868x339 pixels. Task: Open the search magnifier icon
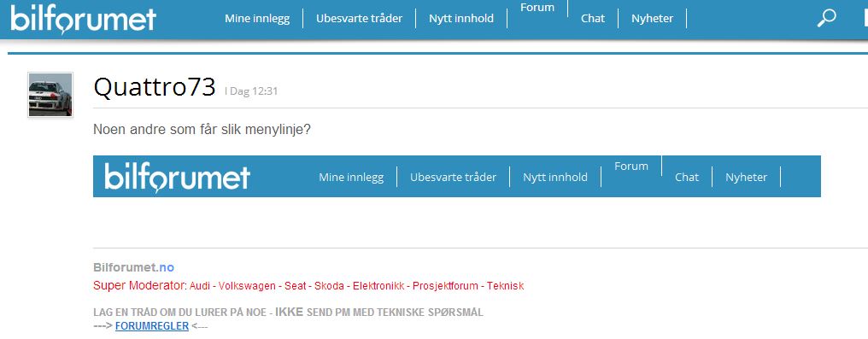826,18
